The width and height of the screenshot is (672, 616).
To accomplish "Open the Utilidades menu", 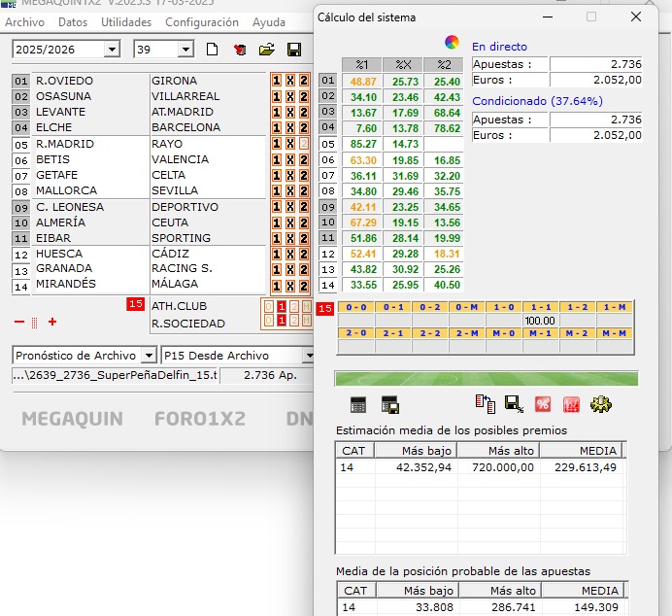I will point(126,22).
